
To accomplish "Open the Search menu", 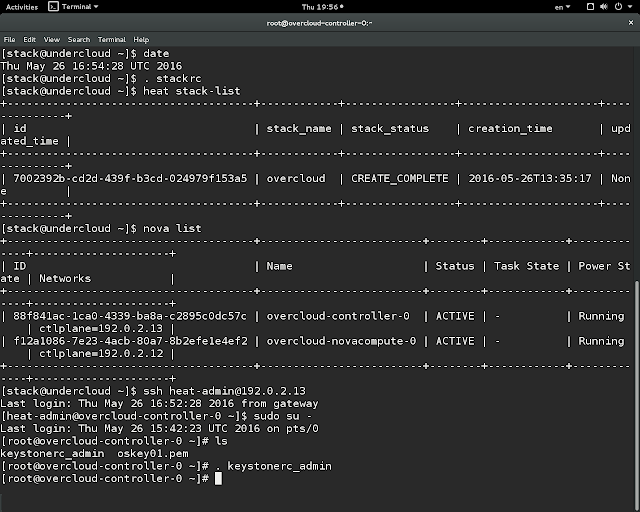I will pos(78,39).
